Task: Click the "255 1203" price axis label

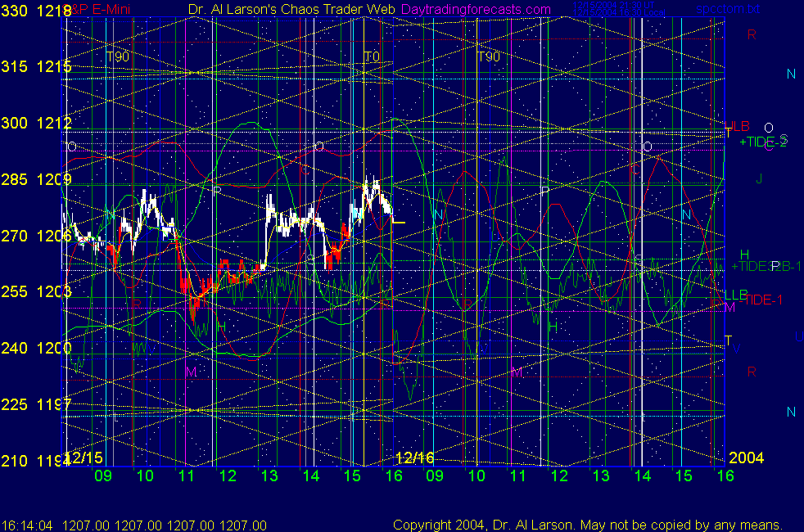Action: click(36, 291)
